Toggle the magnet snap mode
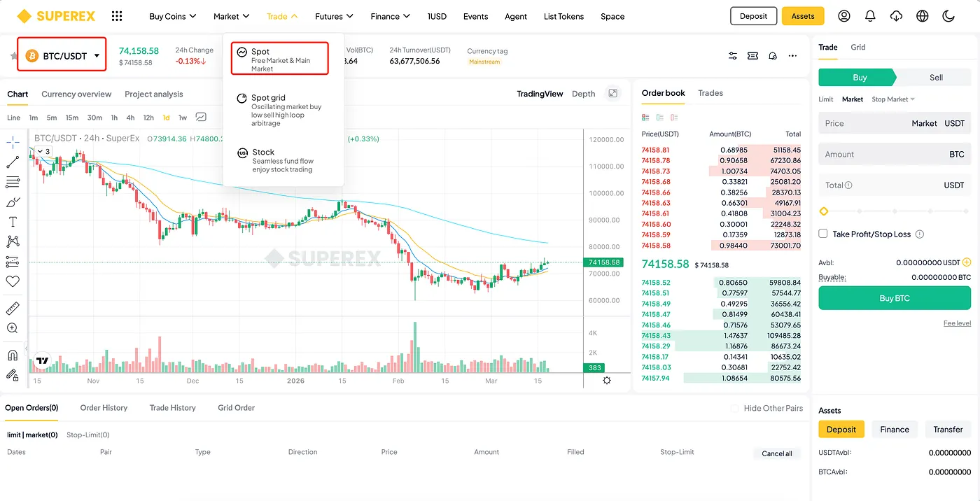 pyautogui.click(x=13, y=355)
